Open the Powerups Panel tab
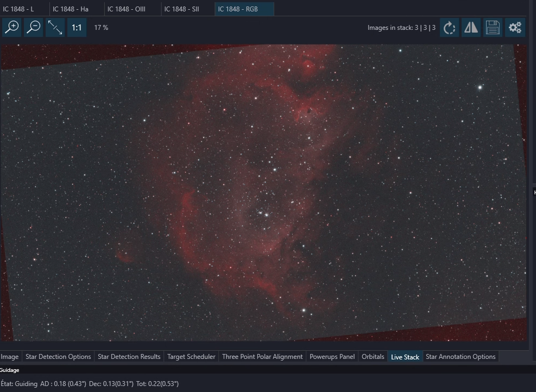536x392 pixels. tap(332, 357)
